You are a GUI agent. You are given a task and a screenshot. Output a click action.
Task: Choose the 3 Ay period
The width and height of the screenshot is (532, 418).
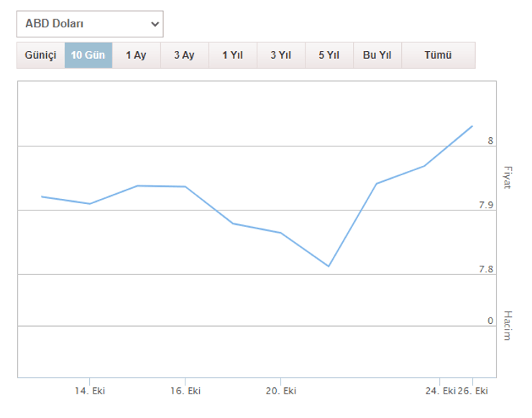coord(184,55)
